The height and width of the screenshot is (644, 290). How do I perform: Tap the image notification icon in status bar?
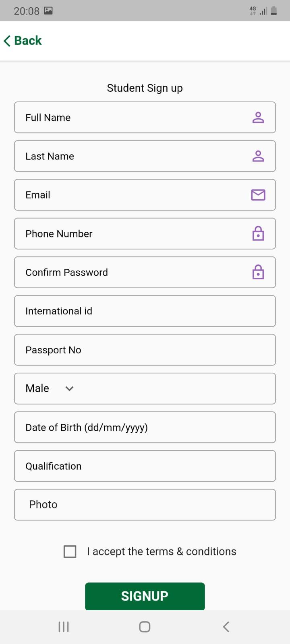click(x=48, y=10)
